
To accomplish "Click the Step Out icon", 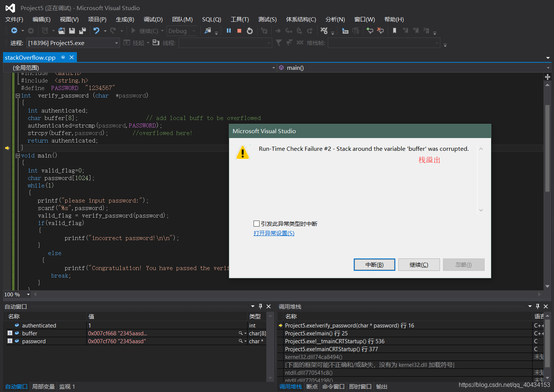I will pyautogui.click(x=310, y=31).
